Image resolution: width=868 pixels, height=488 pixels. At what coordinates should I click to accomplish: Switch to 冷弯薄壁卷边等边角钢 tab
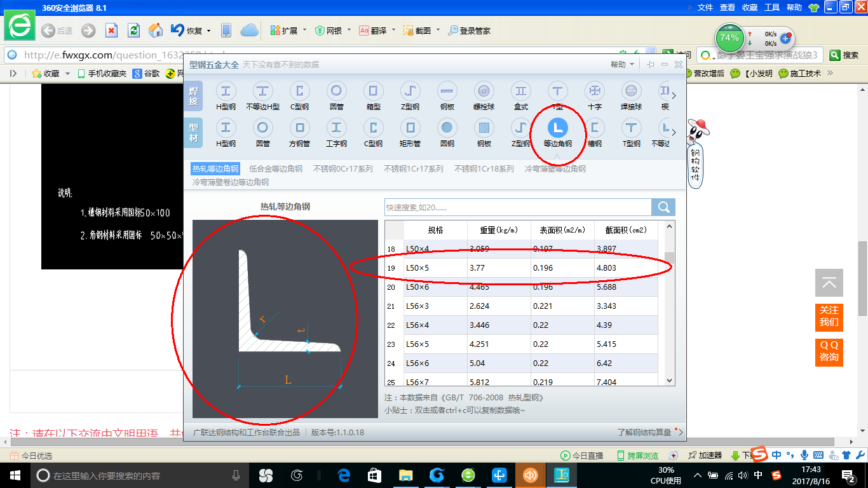(x=231, y=182)
